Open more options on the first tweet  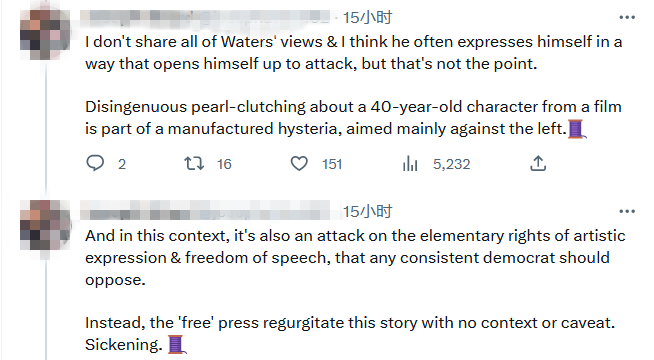point(627,17)
